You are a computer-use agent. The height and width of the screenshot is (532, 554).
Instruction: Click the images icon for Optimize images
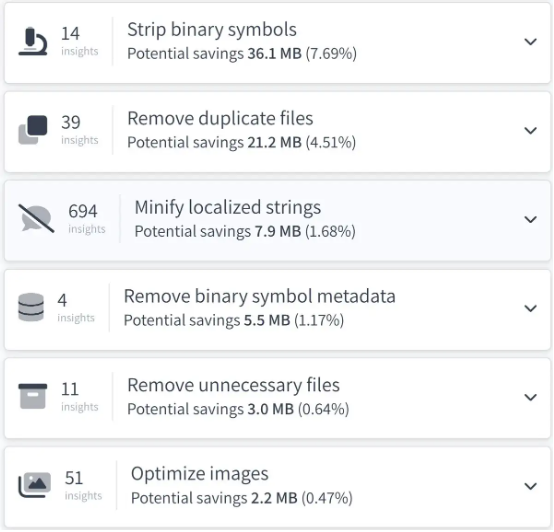35,485
